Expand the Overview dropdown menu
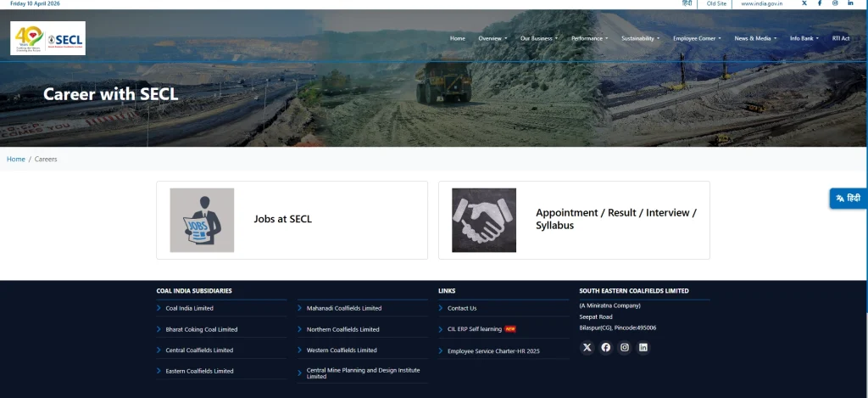This screenshot has width=868, height=398. point(492,38)
